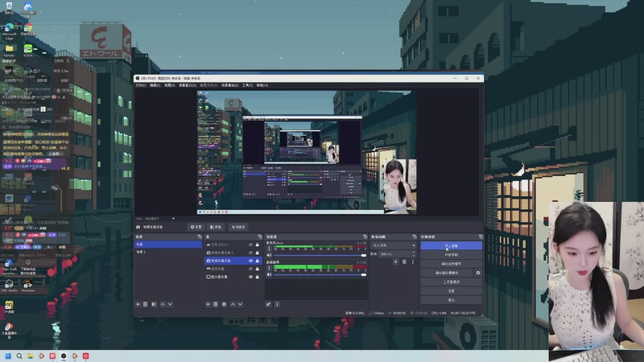644x362 pixels.
Task: Show the Text (GDI+) source via eye
Action: (x=250, y=245)
